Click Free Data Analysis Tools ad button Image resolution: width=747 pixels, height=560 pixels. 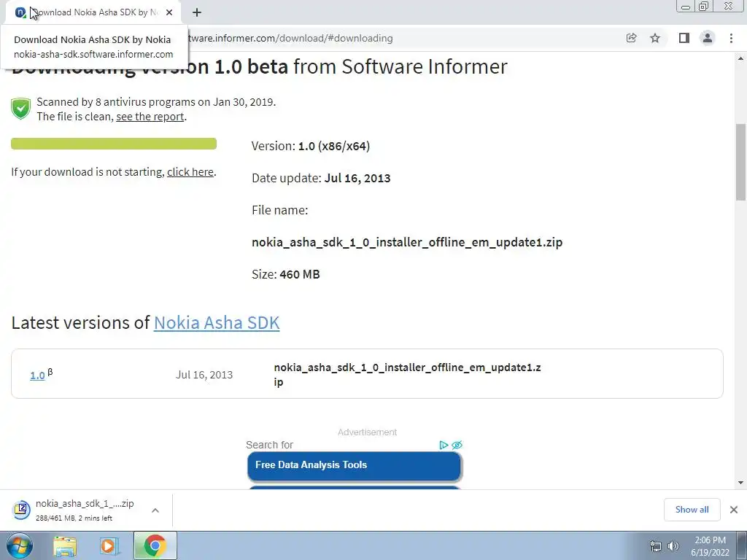tap(355, 466)
